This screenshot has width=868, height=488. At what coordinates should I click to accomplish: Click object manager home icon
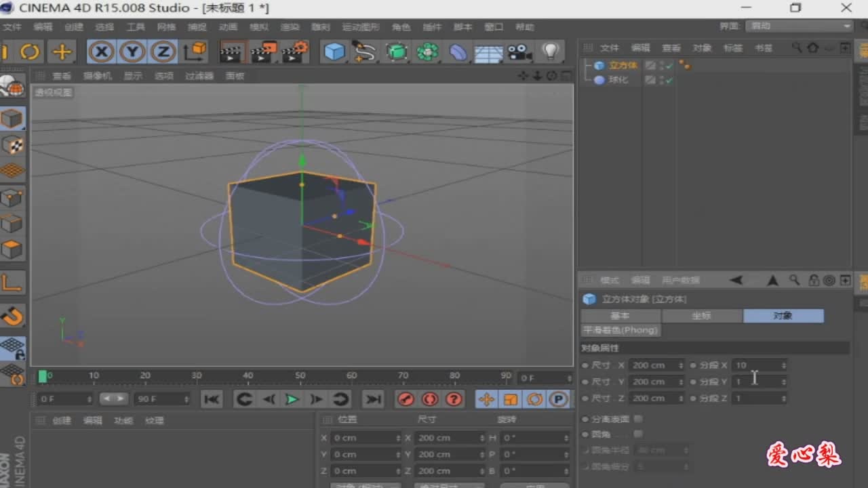(812, 48)
